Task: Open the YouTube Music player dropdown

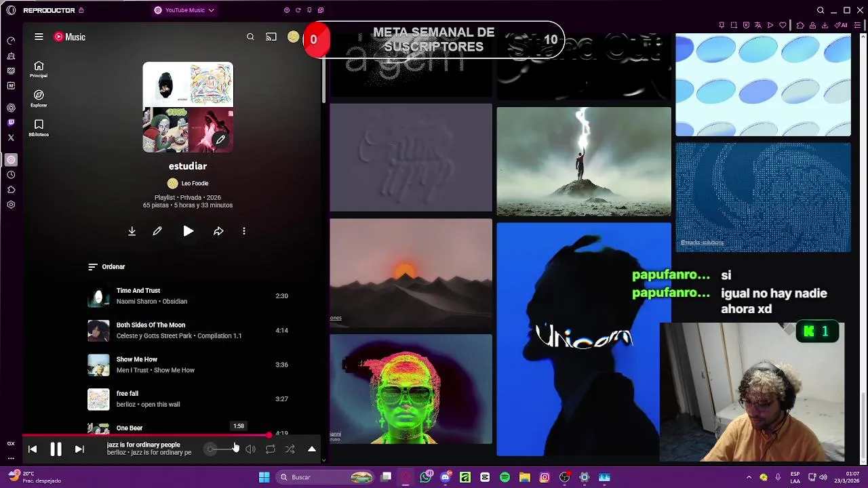Action: [184, 10]
